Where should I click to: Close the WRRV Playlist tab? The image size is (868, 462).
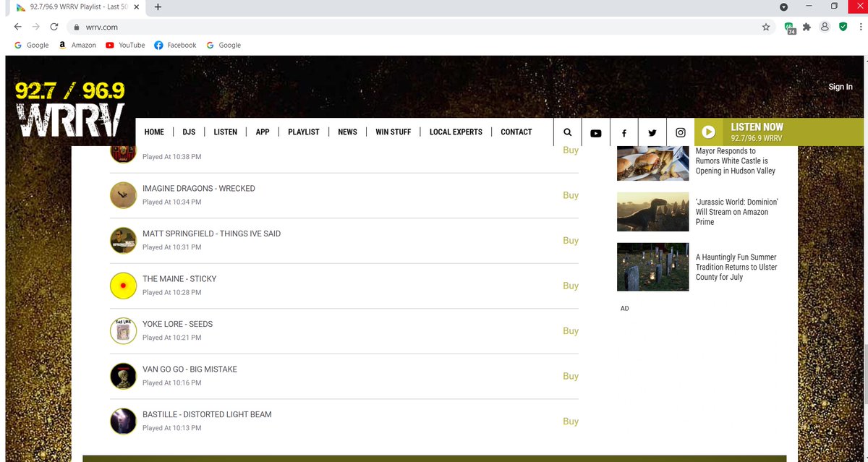(x=137, y=7)
